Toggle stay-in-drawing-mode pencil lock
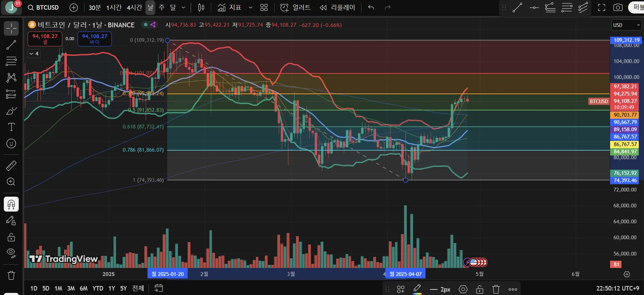Screen dimensions: 644x295 coord(11,221)
